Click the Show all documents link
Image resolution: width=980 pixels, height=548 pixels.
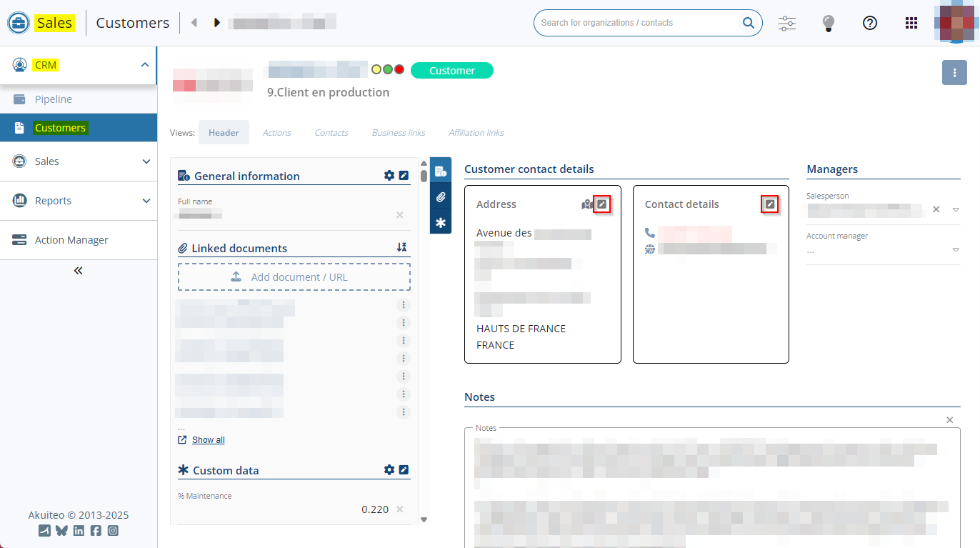click(x=208, y=440)
